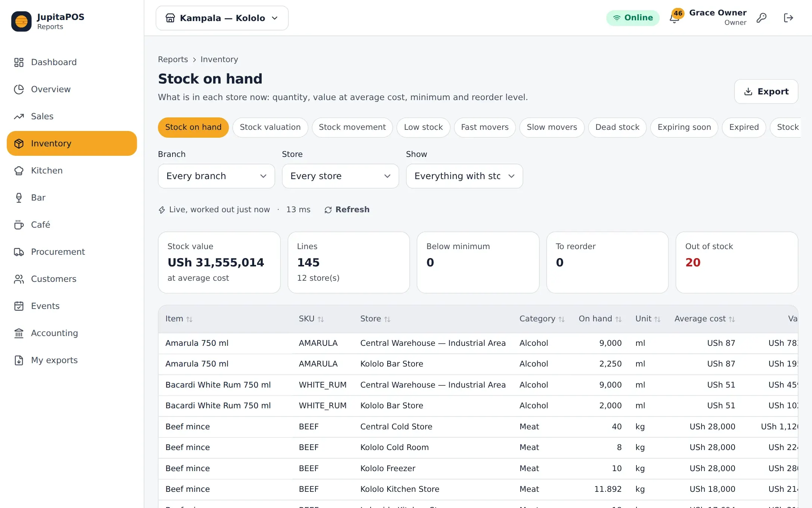Sort table by Store column

(x=375, y=319)
